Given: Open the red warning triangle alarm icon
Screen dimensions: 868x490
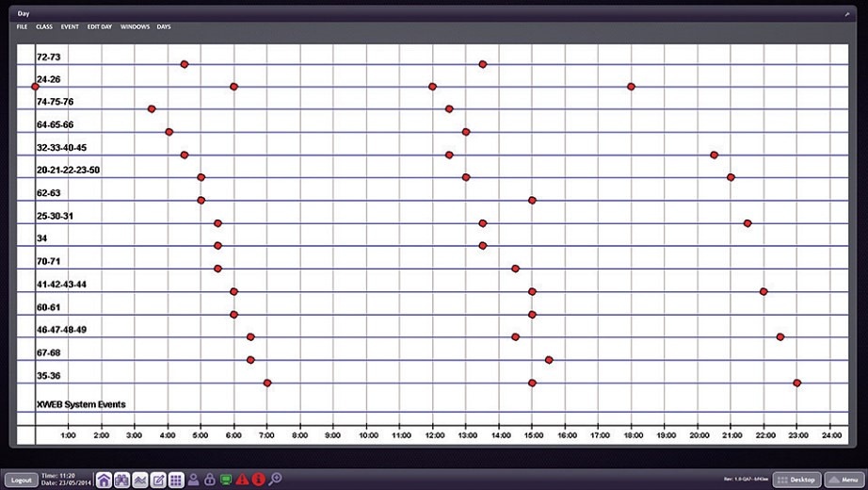Looking at the screenshot, I should [x=242, y=480].
